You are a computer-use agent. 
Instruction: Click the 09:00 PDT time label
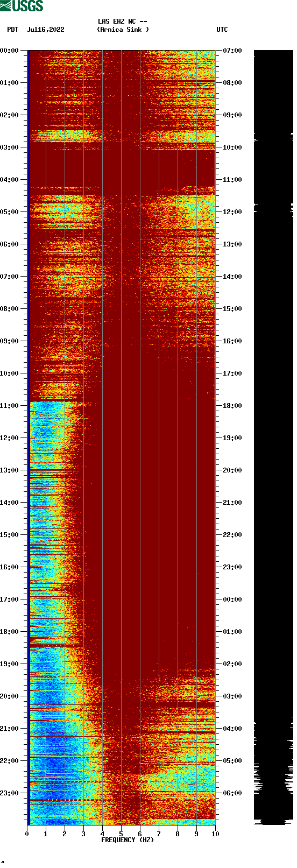(x=10, y=341)
